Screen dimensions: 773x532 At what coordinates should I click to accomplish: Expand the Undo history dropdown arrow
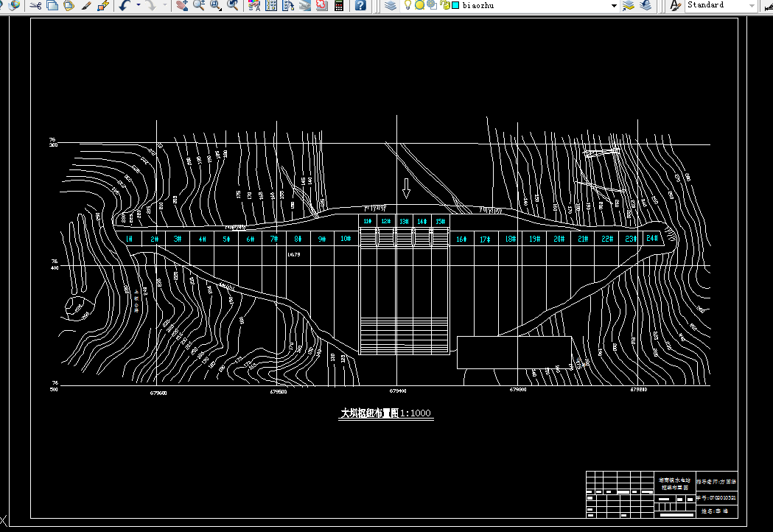click(x=139, y=5)
